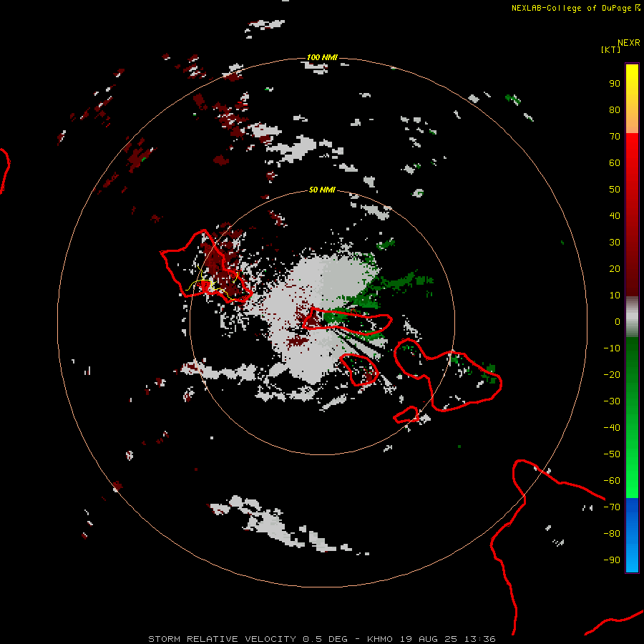Click the NEXR label above the color scale

click(629, 43)
